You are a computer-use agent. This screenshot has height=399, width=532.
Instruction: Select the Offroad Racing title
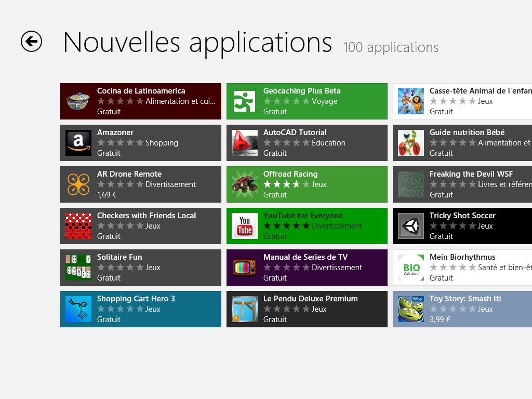(x=290, y=174)
